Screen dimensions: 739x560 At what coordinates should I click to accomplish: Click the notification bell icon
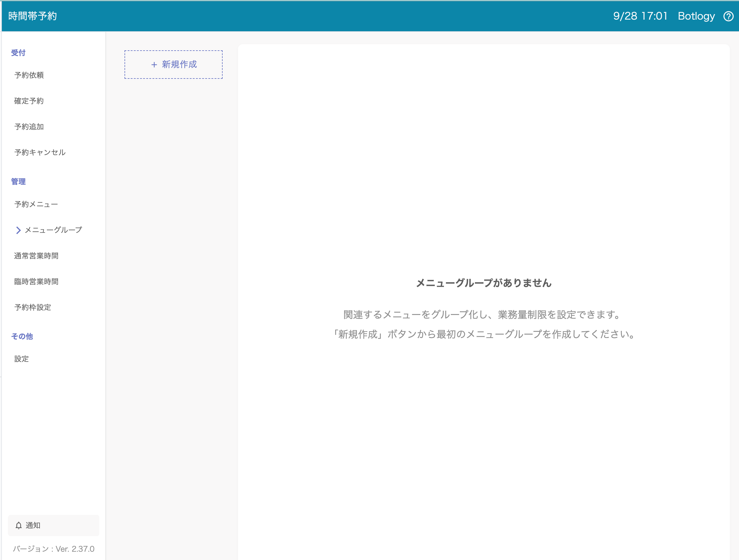click(19, 525)
